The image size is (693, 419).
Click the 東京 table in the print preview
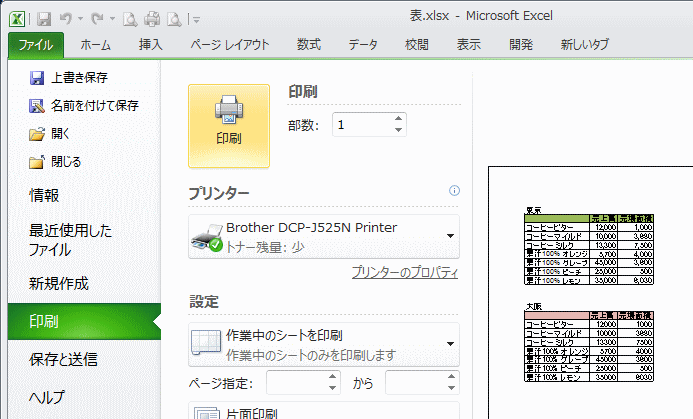pos(589,250)
